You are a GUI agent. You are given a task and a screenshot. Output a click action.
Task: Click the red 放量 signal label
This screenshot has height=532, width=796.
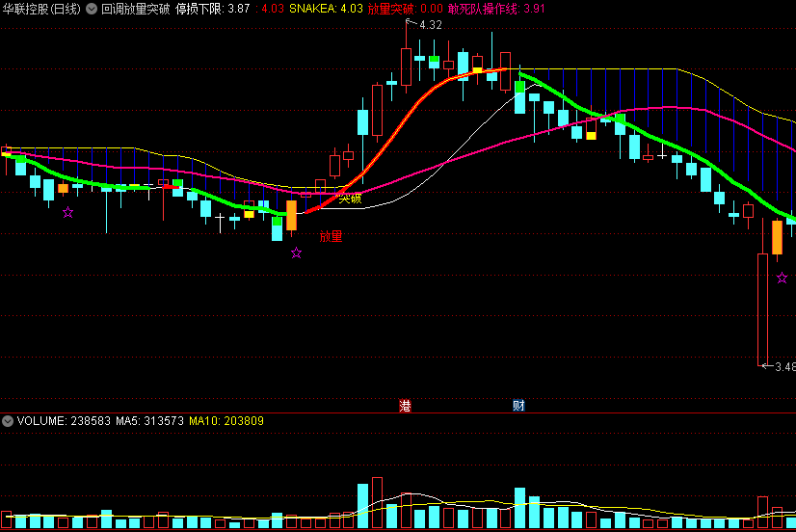coord(331,236)
